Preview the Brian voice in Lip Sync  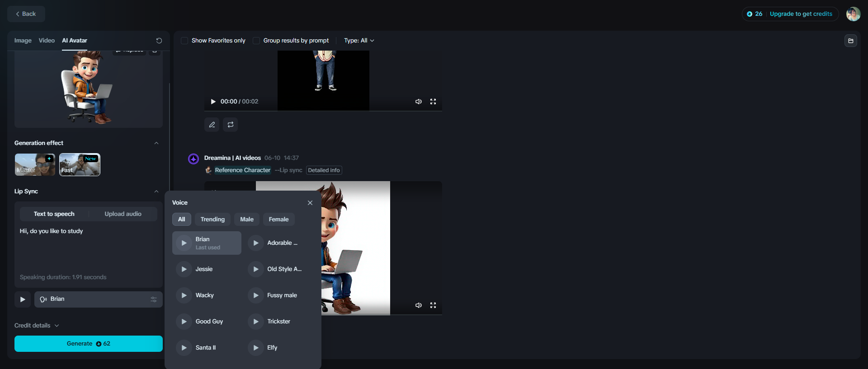click(23, 299)
